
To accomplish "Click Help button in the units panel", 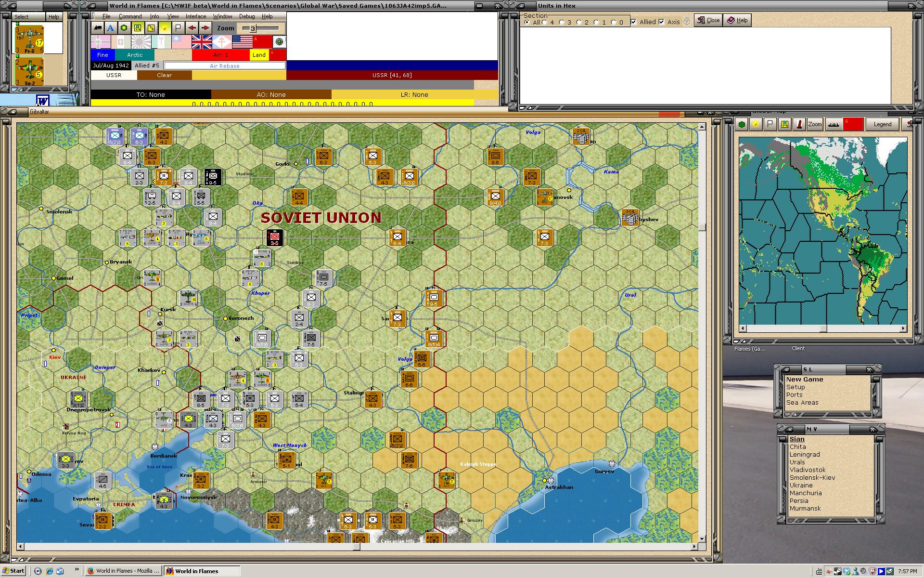I will pos(54,17).
